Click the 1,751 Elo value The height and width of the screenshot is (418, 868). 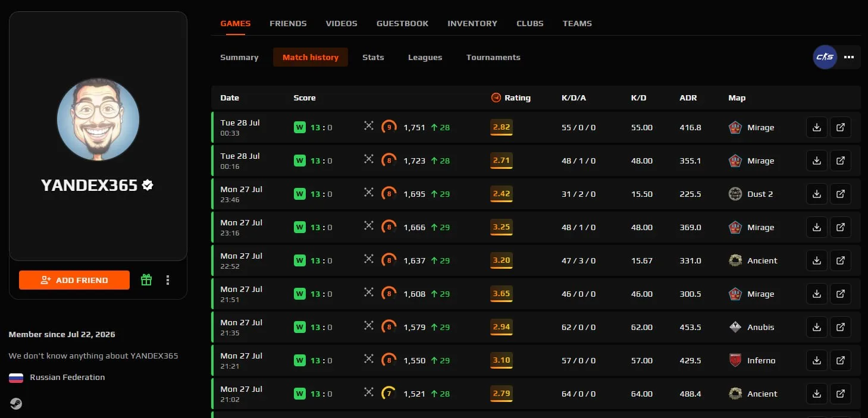[x=415, y=127]
